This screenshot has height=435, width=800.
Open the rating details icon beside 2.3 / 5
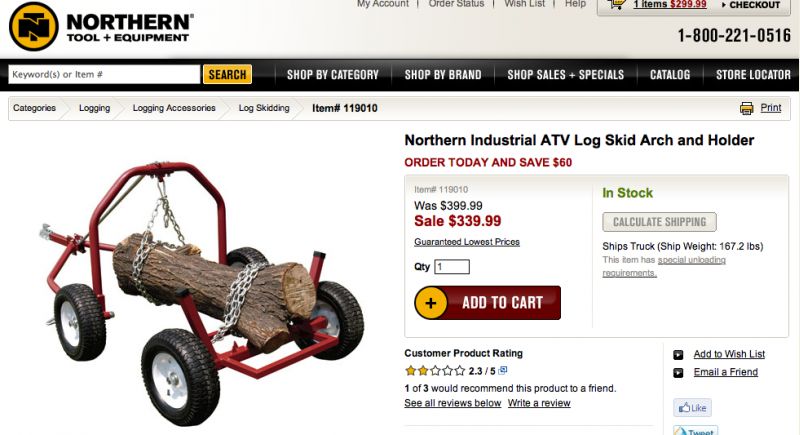pos(503,370)
